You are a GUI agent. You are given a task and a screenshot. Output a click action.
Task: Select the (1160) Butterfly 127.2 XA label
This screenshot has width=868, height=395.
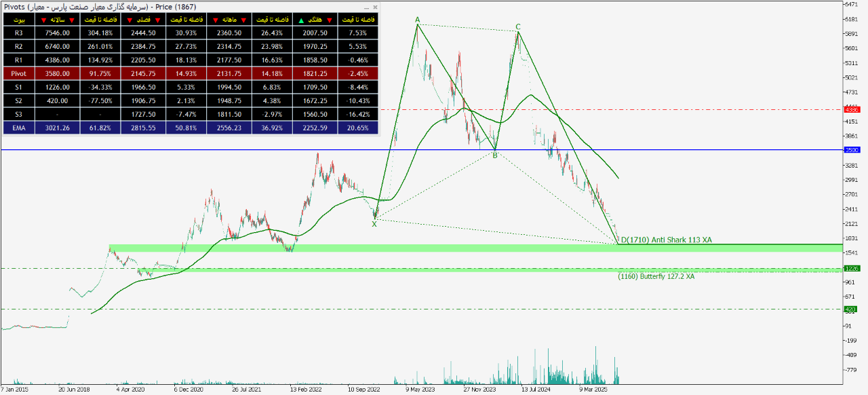(656, 276)
